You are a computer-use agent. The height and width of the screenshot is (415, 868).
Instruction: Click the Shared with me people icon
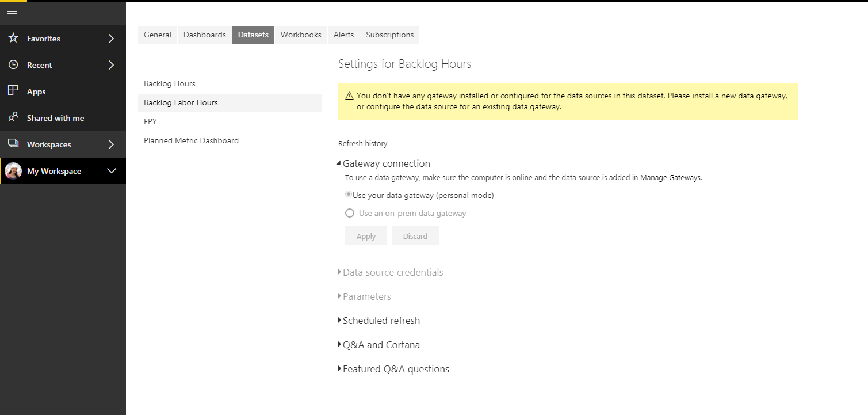pos(13,117)
